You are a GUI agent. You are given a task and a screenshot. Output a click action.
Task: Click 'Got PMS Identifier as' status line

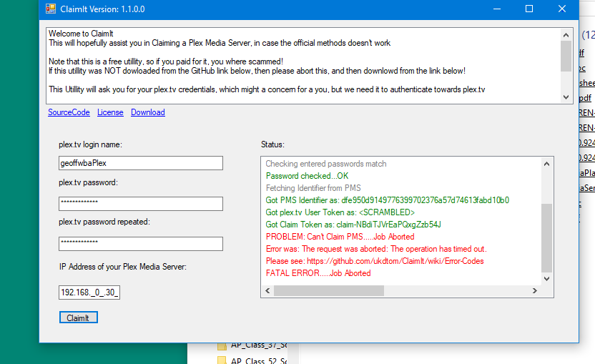387,200
